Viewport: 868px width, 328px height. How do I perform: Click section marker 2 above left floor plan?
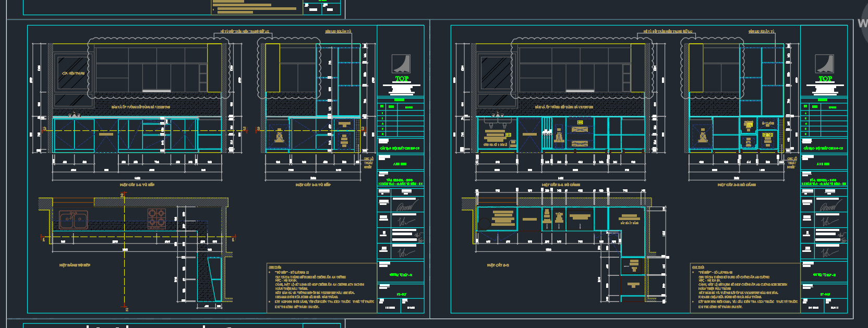(x=123, y=195)
